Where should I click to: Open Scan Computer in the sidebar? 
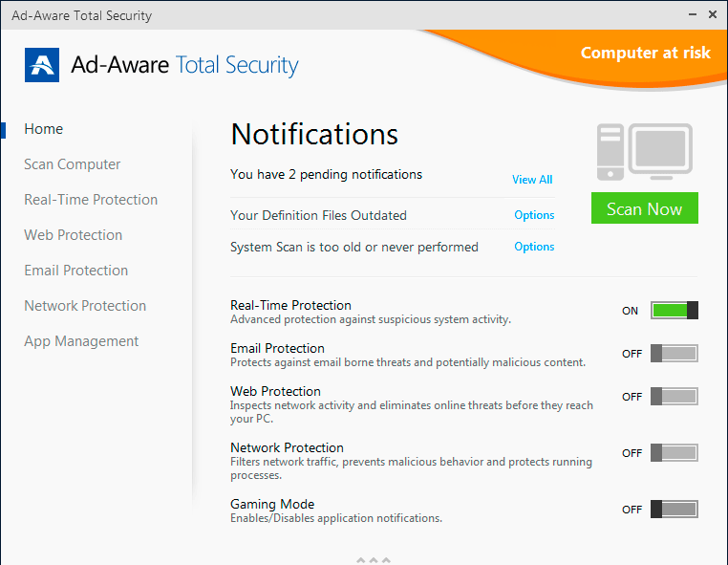(x=72, y=164)
